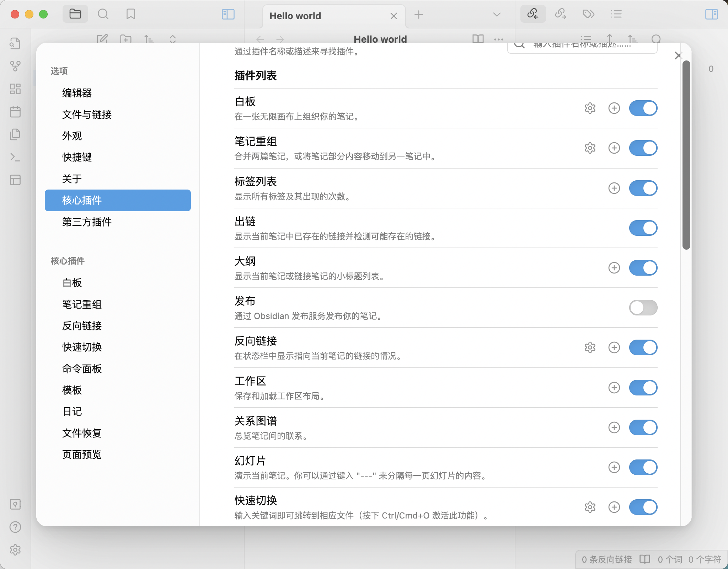This screenshot has width=728, height=569.
Task: Enable the 发布 plugin toggle
Action: (643, 308)
